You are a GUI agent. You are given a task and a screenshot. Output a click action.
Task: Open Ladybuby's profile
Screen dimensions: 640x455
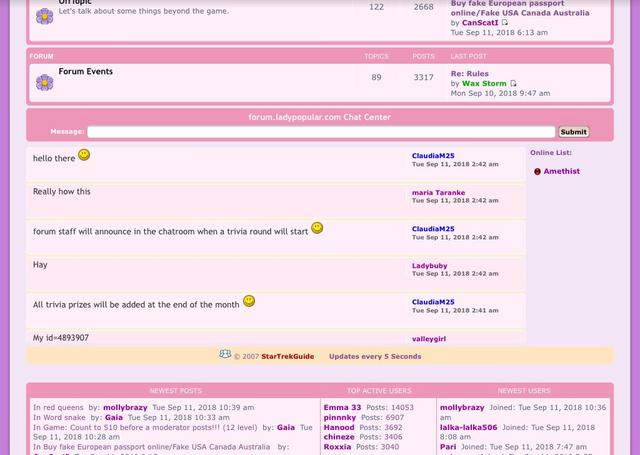click(x=429, y=265)
